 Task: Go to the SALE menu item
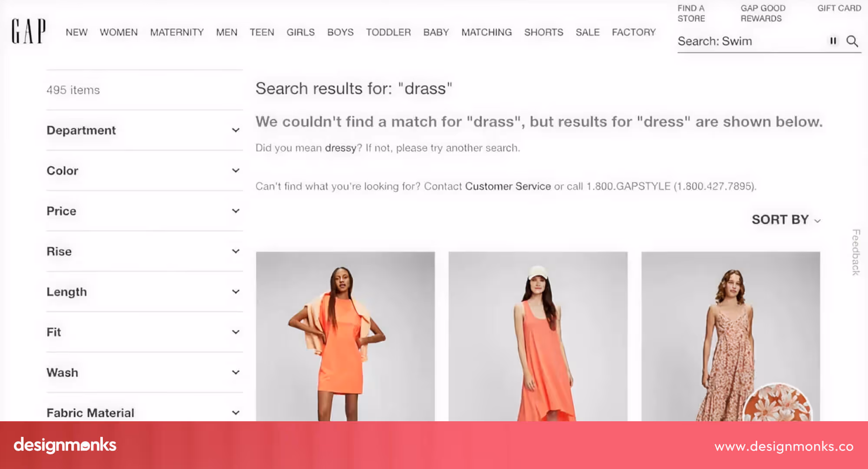tap(588, 33)
